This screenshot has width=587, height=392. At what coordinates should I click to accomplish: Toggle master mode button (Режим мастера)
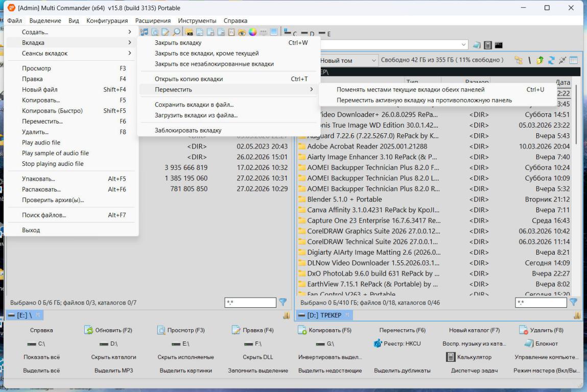coord(547,371)
